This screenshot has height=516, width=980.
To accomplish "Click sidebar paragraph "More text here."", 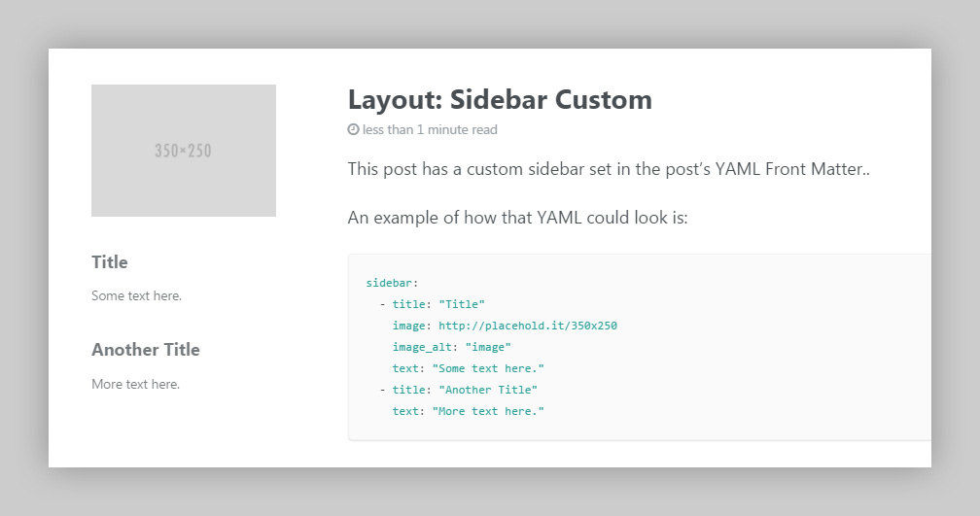I will [x=136, y=384].
